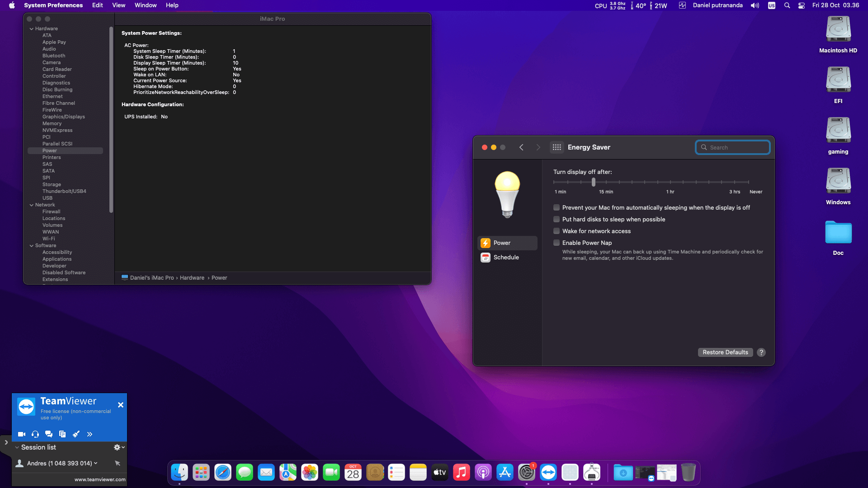Select Graphics/Displays in System Information sidebar
Image resolution: width=868 pixels, height=488 pixels.
coord(64,117)
